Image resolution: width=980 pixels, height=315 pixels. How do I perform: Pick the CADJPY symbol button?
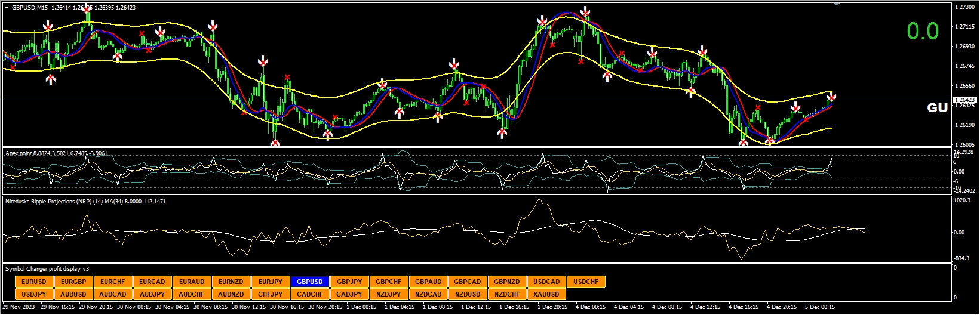click(349, 294)
